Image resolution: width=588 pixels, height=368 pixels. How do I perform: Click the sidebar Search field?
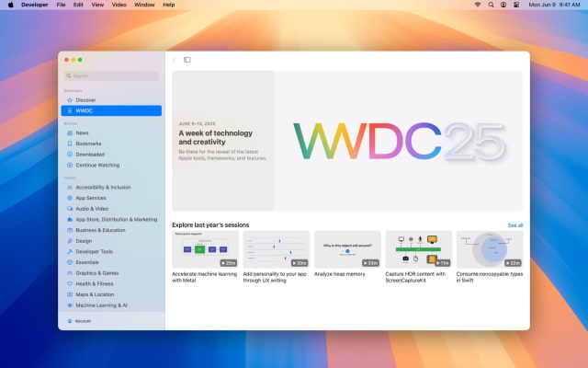112,75
